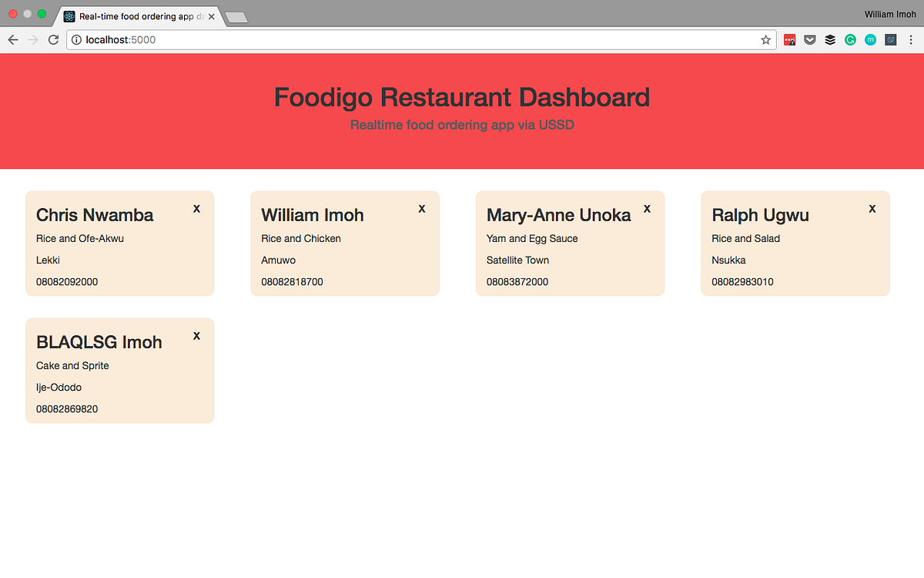Remove the BLAQLSG Imoh order card
924x578 pixels.
(x=196, y=335)
